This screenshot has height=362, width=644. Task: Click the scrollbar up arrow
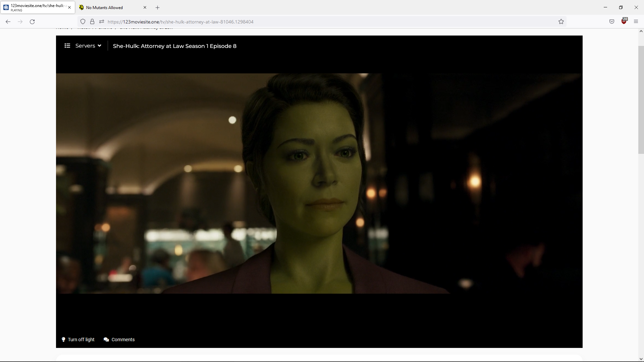tap(641, 32)
